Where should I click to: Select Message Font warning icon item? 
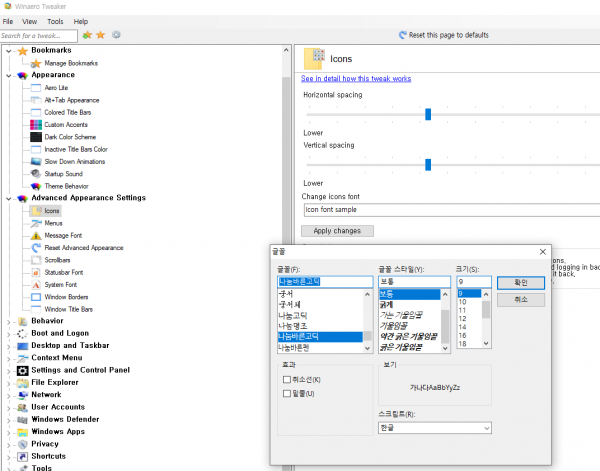coord(36,236)
